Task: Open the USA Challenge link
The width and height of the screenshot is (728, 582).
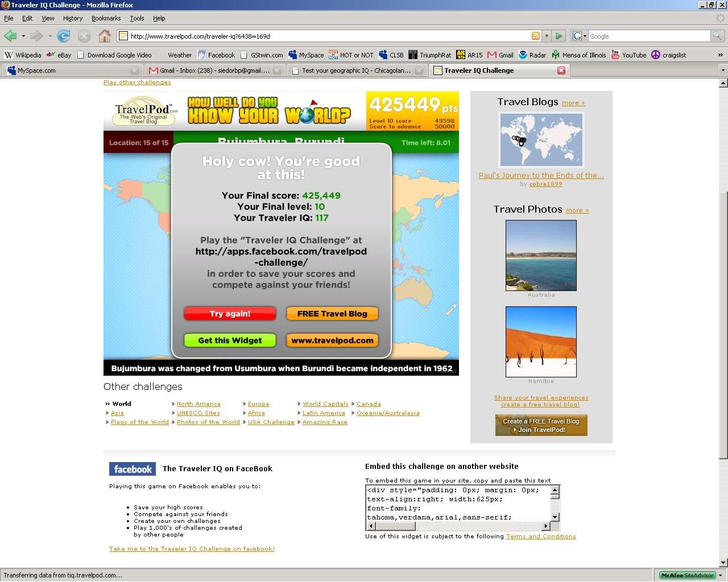Action: [x=271, y=422]
